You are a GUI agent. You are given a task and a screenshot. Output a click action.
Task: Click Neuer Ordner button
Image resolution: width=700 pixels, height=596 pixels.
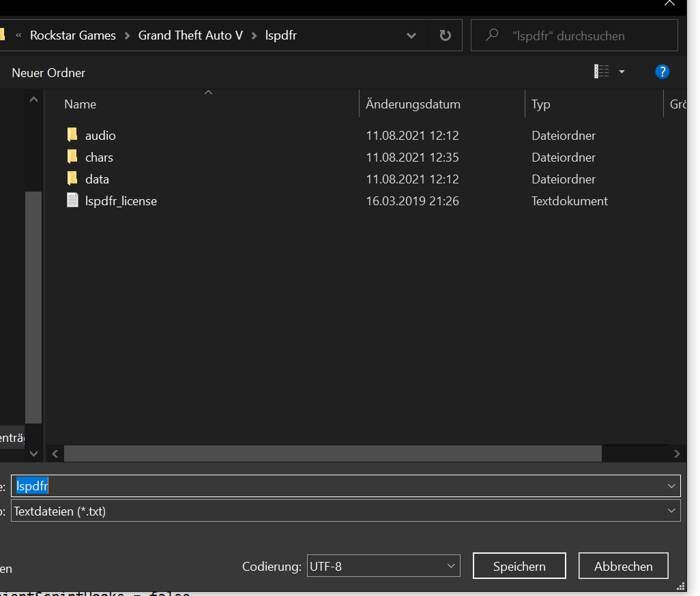tap(48, 73)
